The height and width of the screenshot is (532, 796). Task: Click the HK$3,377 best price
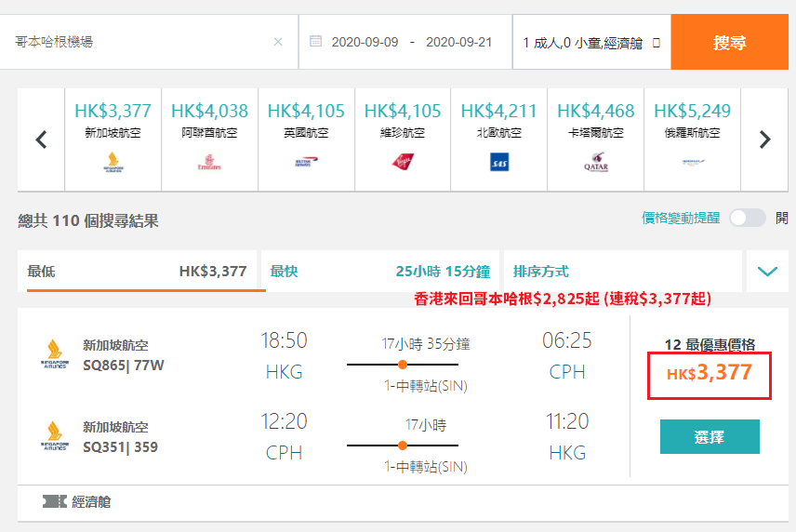click(x=710, y=373)
